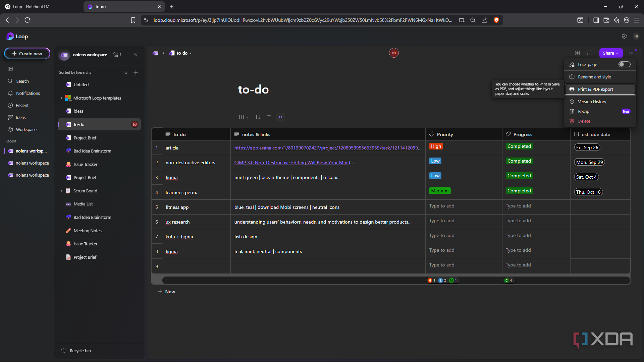Open Loop settings gear icon

(624, 36)
